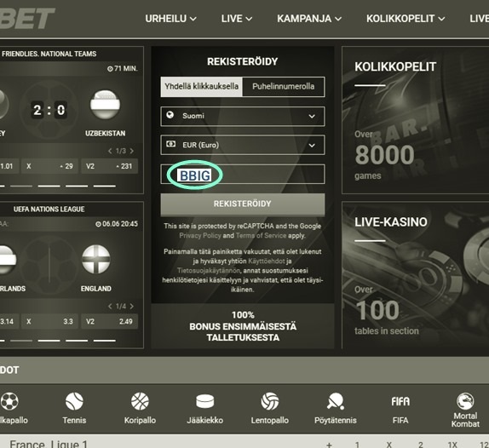Screen dimensions: 489x448
Task: Click the globe icon in country field
Action: pos(170,115)
